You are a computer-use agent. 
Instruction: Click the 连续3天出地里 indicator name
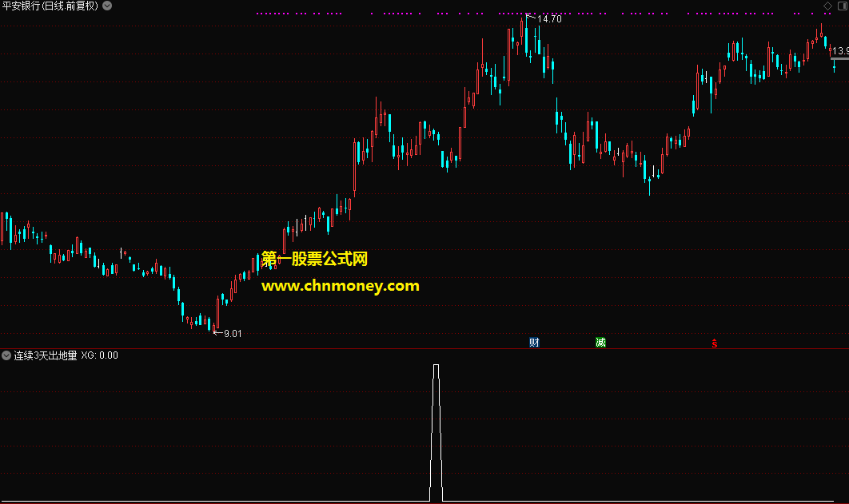pos(46,355)
